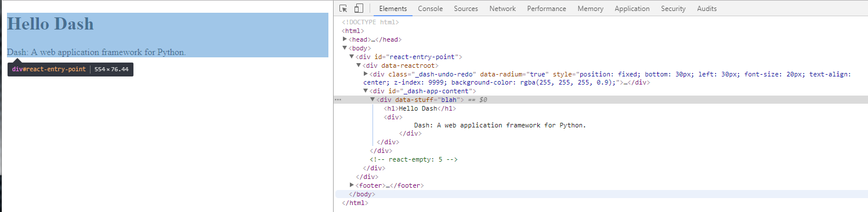Open the Performance tab
868x212 pixels.
547,9
